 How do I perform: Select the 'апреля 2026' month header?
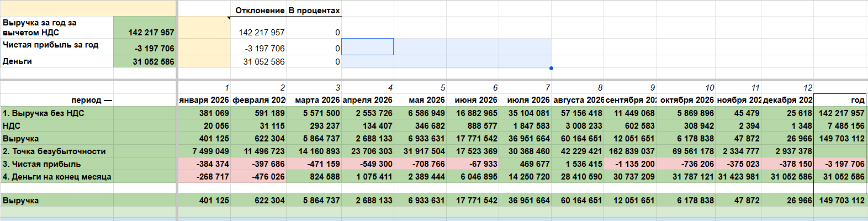click(368, 100)
